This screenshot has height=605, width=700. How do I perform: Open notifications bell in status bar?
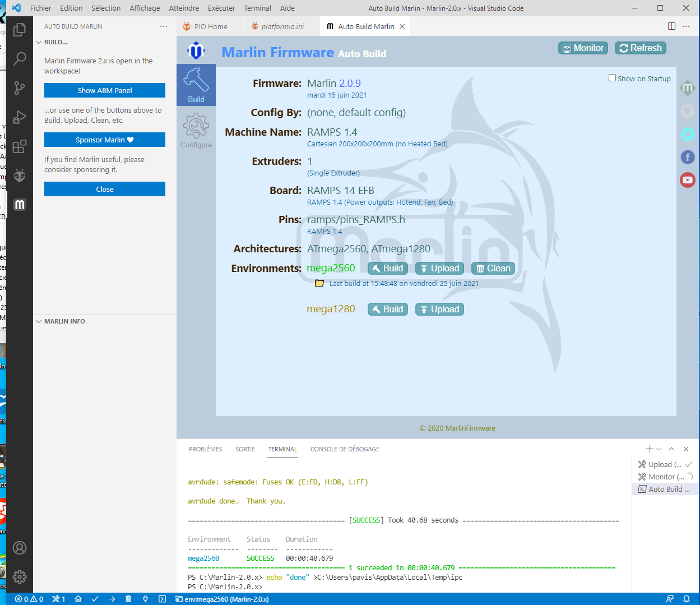687,599
